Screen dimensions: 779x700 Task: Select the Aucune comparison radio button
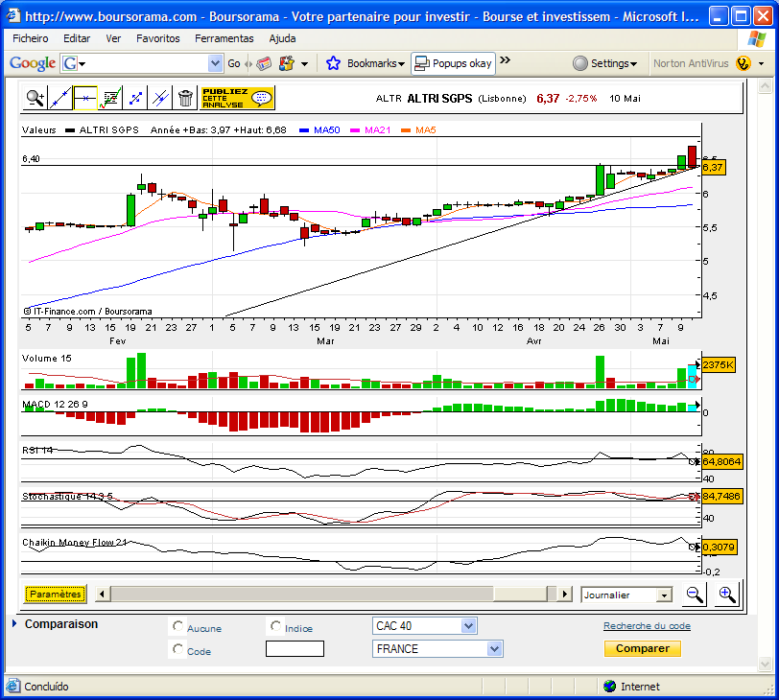(x=177, y=626)
